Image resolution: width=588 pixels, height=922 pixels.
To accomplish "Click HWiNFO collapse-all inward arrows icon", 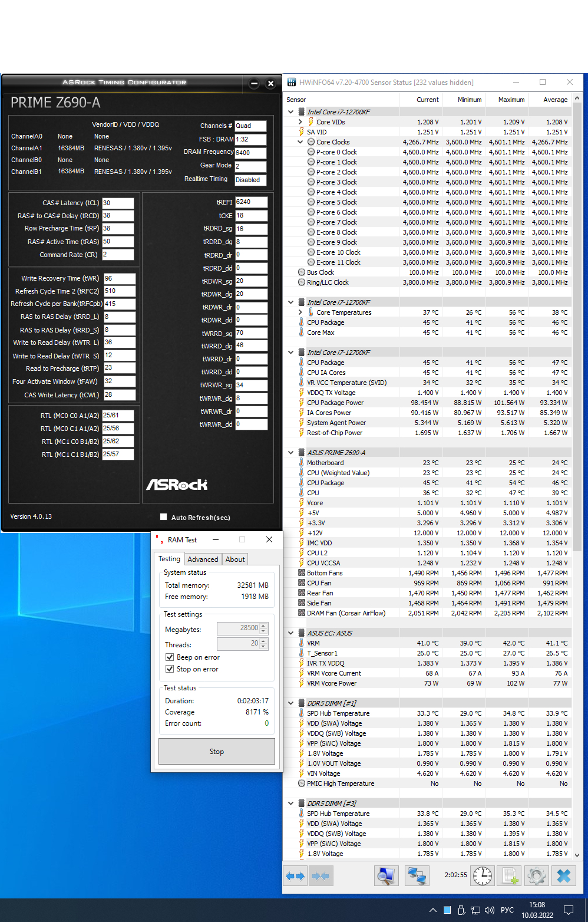I will (x=320, y=876).
